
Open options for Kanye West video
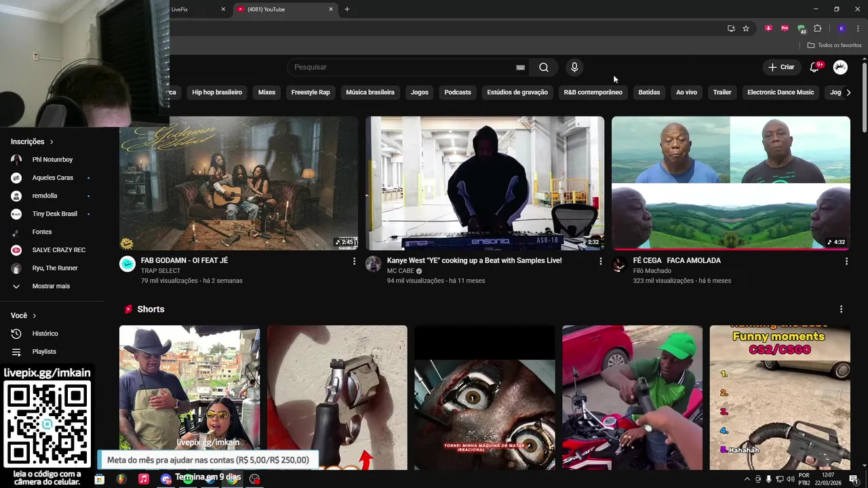pyautogui.click(x=600, y=261)
